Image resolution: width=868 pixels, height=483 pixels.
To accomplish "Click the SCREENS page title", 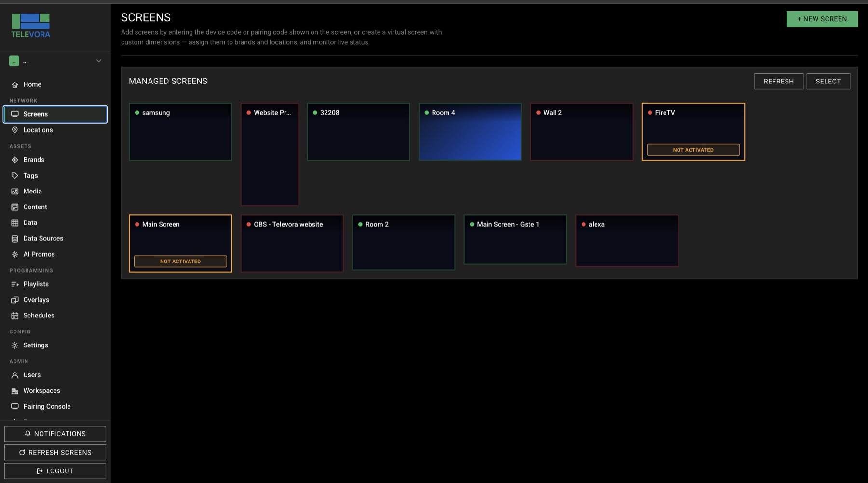I will pyautogui.click(x=146, y=17).
